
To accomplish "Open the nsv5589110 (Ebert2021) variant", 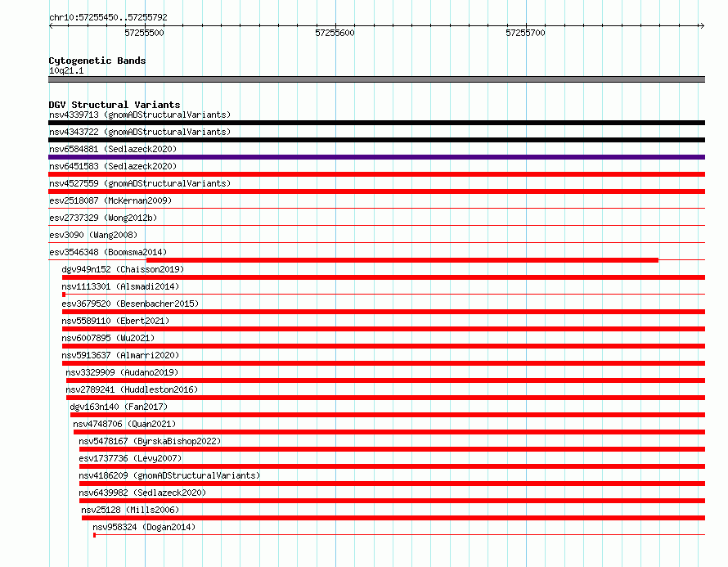I will click(x=115, y=321).
